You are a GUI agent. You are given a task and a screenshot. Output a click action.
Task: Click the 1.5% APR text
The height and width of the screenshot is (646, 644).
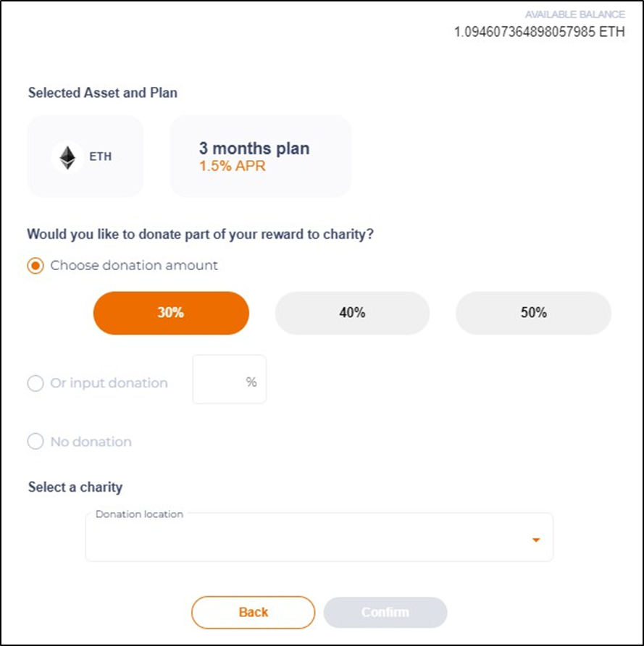tap(233, 166)
